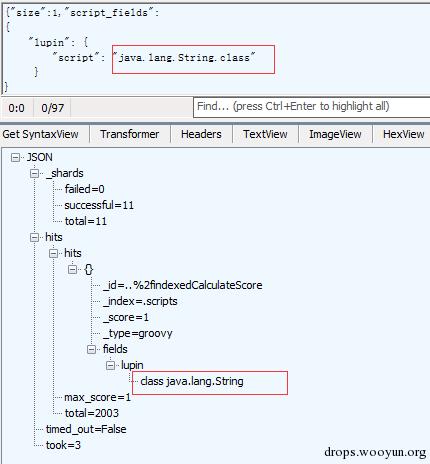
Task: Select the failed=0 tree item
Action: (84, 189)
